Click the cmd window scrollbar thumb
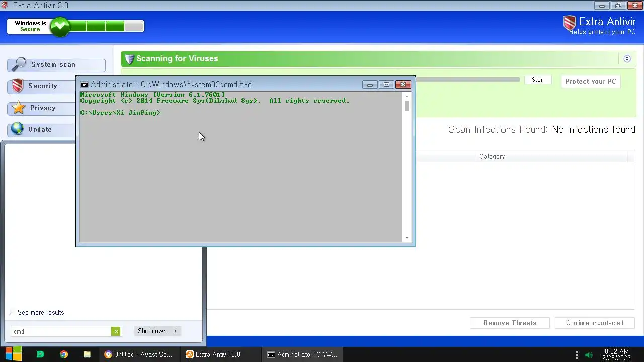This screenshot has width=644, height=362. tap(407, 106)
